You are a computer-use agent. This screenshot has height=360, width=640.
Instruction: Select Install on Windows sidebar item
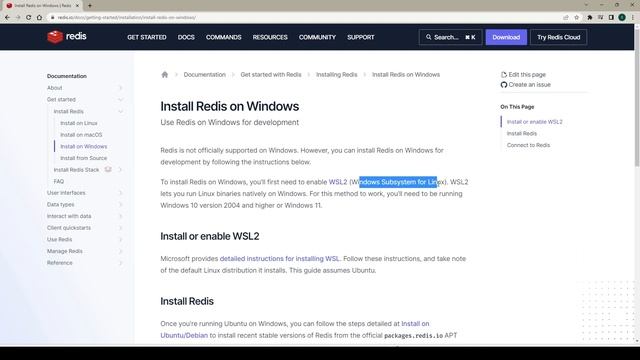pyautogui.click(x=84, y=146)
